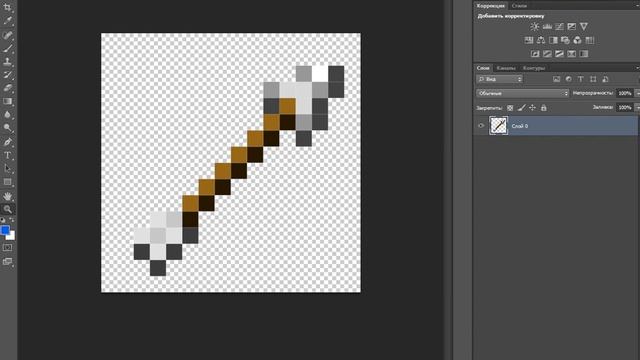This screenshot has height=360, width=640.
Task: Open the blend mode dropdown Обычные
Action: pyautogui.click(x=522, y=93)
